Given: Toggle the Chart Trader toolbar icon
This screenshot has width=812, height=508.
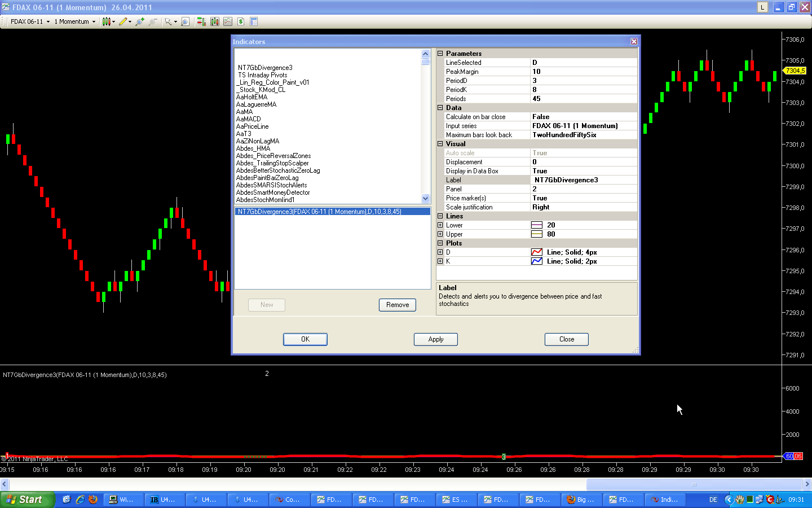Looking at the screenshot, I should 201,21.
